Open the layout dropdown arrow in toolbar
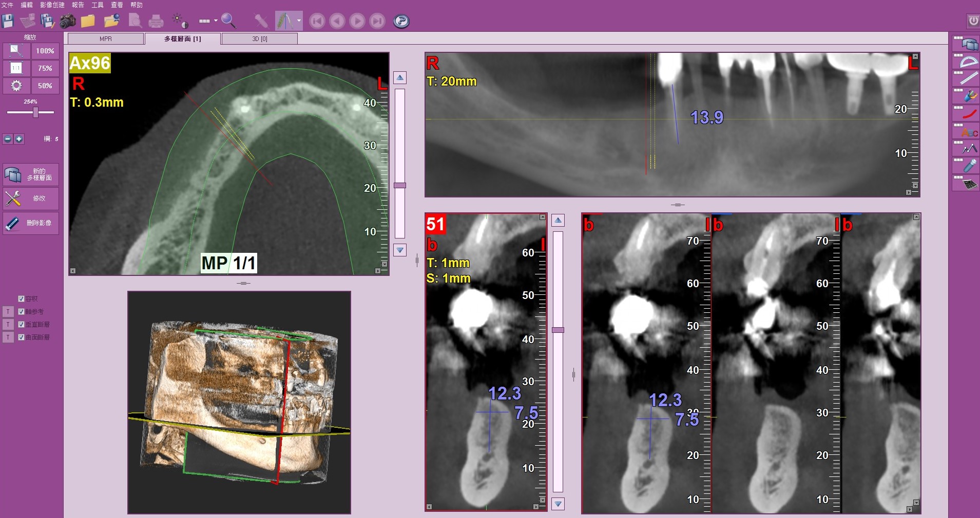Screen dimensions: 980x518 point(216,21)
